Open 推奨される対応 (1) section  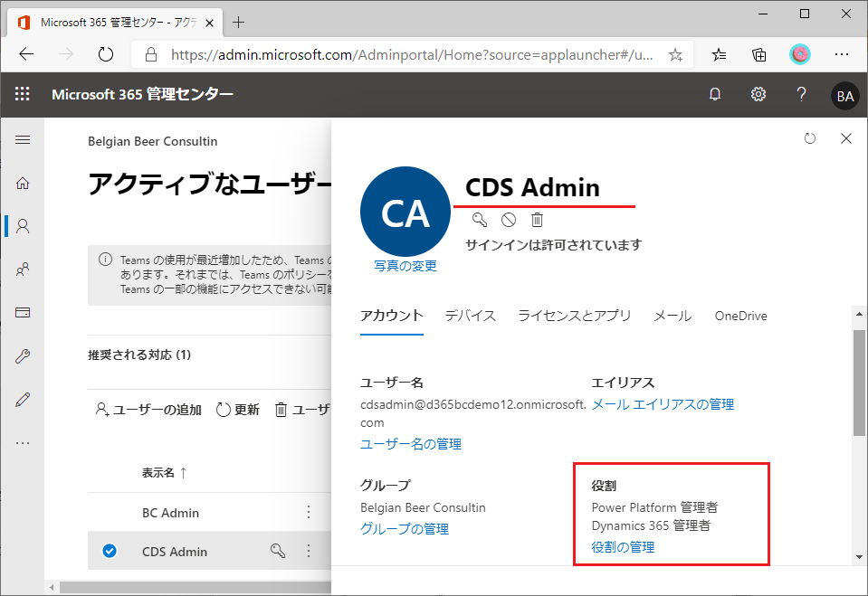coord(139,355)
